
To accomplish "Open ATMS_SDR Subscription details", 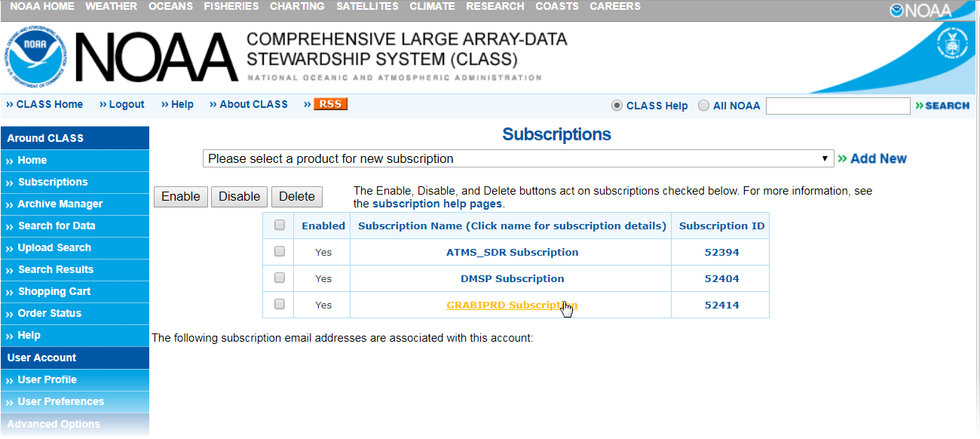I will click(513, 252).
